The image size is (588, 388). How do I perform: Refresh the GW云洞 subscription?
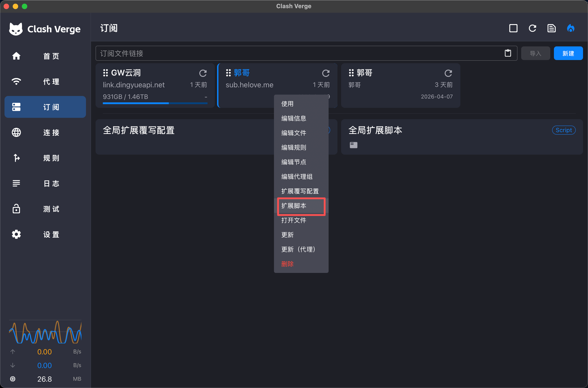[203, 73]
